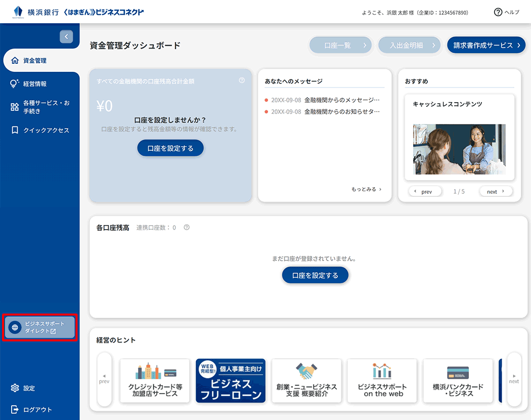Image resolution: width=531 pixels, height=420 pixels.
Task: Go to next recommended content slide
Action: (496, 192)
